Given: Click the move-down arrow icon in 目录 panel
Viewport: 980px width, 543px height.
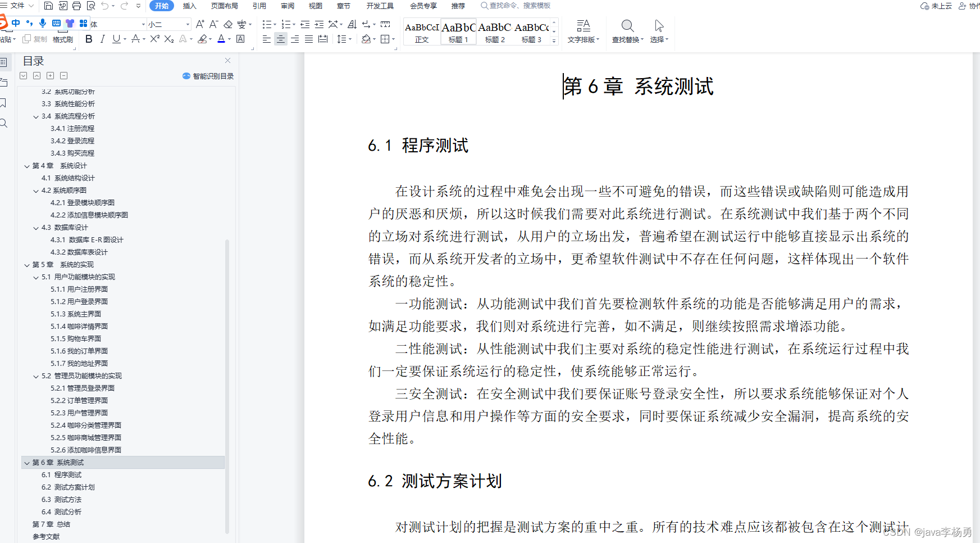Looking at the screenshot, I should (x=23, y=76).
